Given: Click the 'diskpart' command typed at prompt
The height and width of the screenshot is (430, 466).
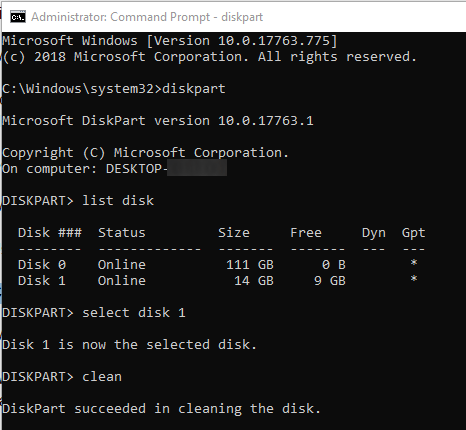Looking at the screenshot, I should coord(194,89).
